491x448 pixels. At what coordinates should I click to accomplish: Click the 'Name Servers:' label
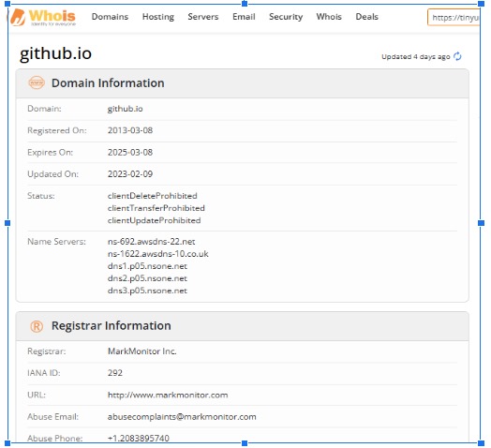(x=56, y=242)
